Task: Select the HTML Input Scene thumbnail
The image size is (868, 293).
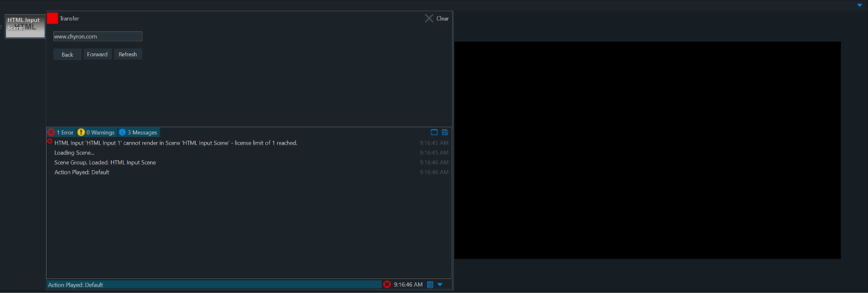Action: (x=25, y=26)
